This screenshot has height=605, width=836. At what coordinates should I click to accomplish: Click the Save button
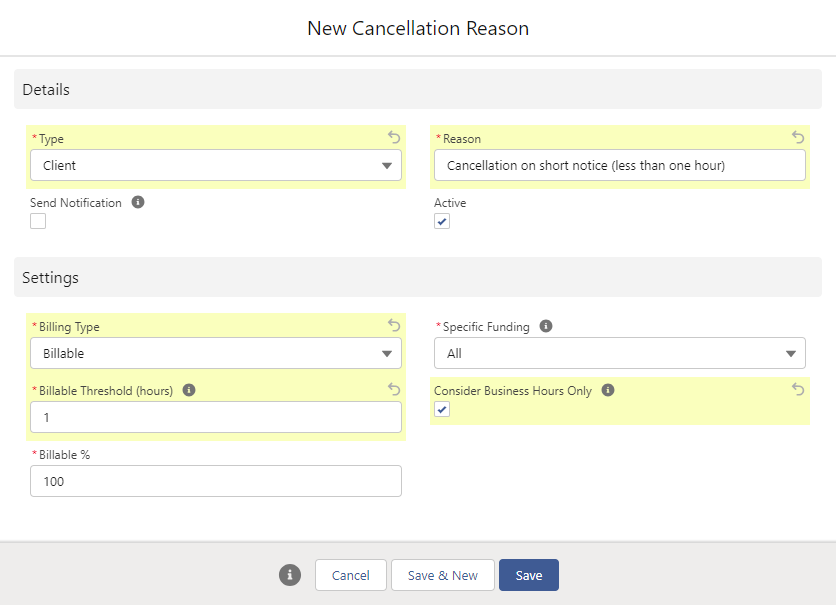[528, 575]
